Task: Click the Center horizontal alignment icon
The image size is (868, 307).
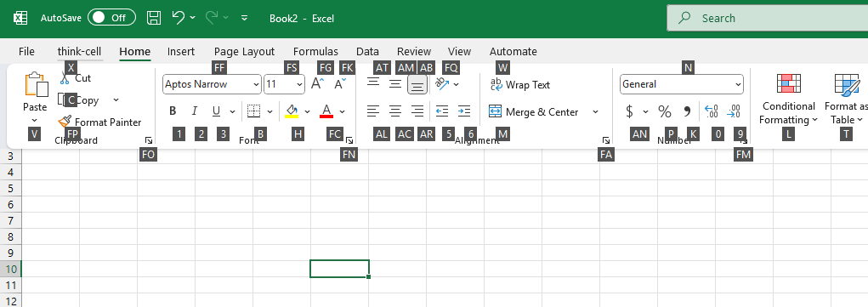Action: click(x=394, y=112)
